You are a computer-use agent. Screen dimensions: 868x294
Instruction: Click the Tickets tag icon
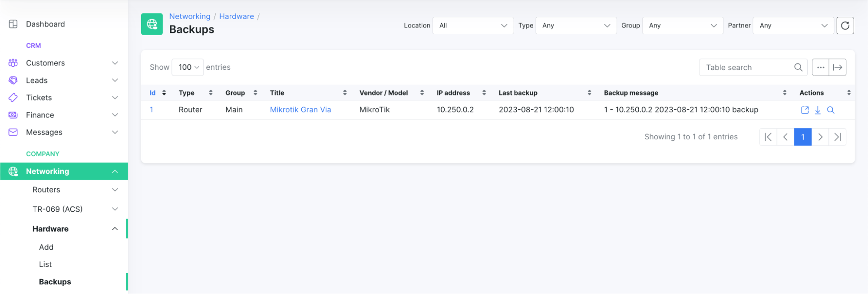[x=13, y=98]
